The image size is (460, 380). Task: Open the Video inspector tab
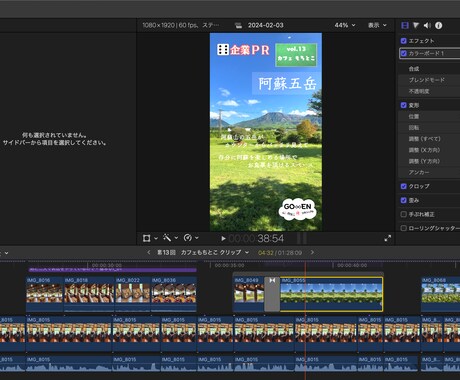click(x=405, y=25)
